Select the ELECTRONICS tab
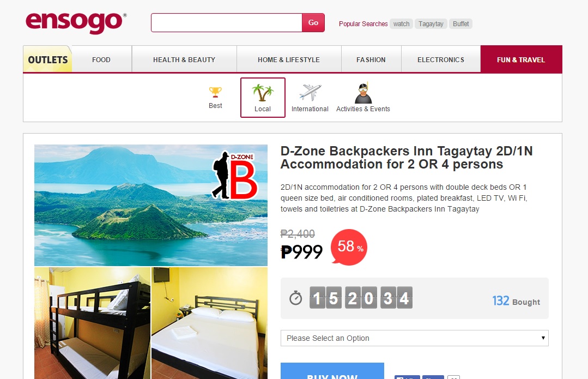Viewport: 588px width, 379px height. [x=441, y=59]
